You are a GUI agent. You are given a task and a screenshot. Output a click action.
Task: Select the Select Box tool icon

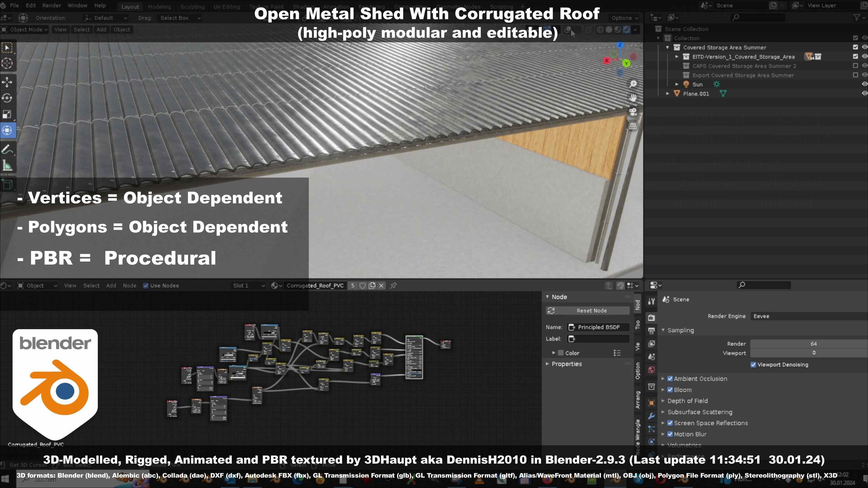tap(7, 47)
